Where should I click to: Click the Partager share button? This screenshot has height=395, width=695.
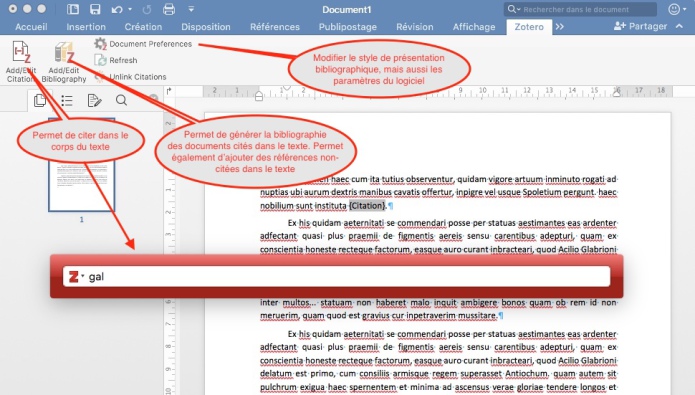point(640,26)
